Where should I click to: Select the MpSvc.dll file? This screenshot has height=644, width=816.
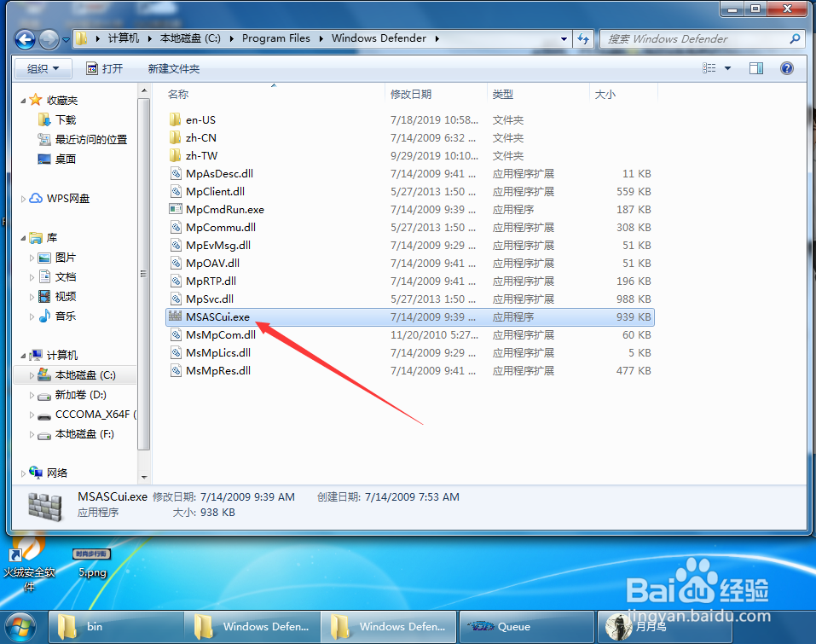pos(409,299)
